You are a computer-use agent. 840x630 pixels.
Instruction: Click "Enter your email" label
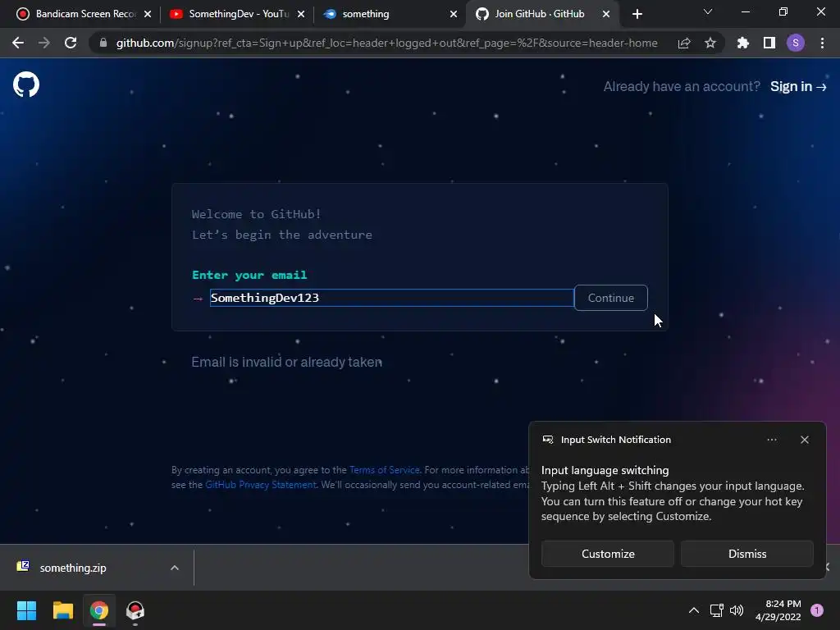point(249,275)
